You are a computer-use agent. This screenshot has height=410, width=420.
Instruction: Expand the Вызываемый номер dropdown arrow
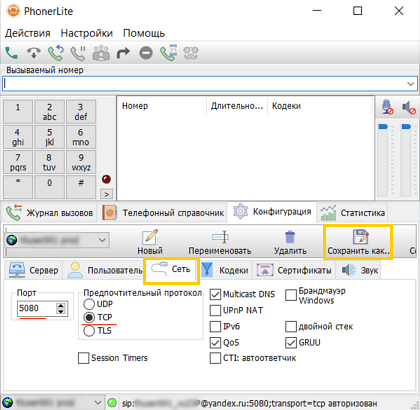point(410,84)
